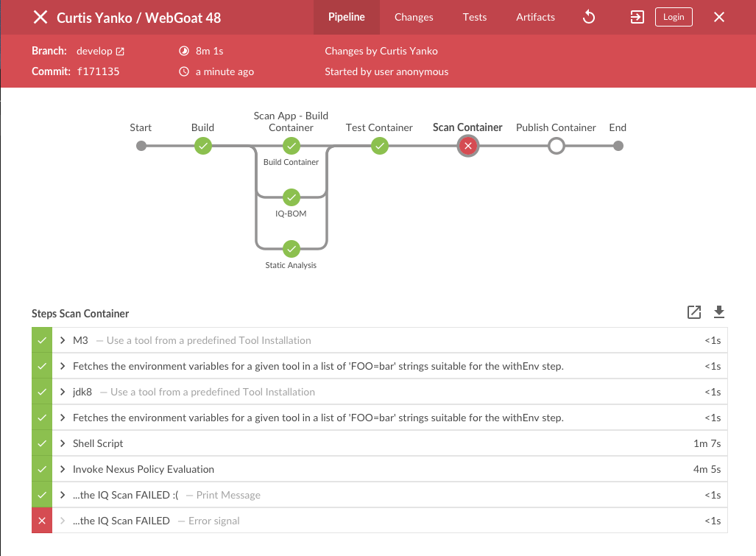Click the Scan Container stage label
This screenshot has height=556, width=756.
[467, 127]
